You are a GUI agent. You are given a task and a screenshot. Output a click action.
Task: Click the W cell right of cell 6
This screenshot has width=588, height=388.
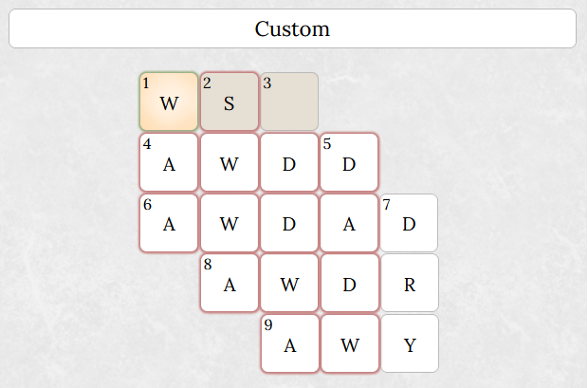click(230, 223)
